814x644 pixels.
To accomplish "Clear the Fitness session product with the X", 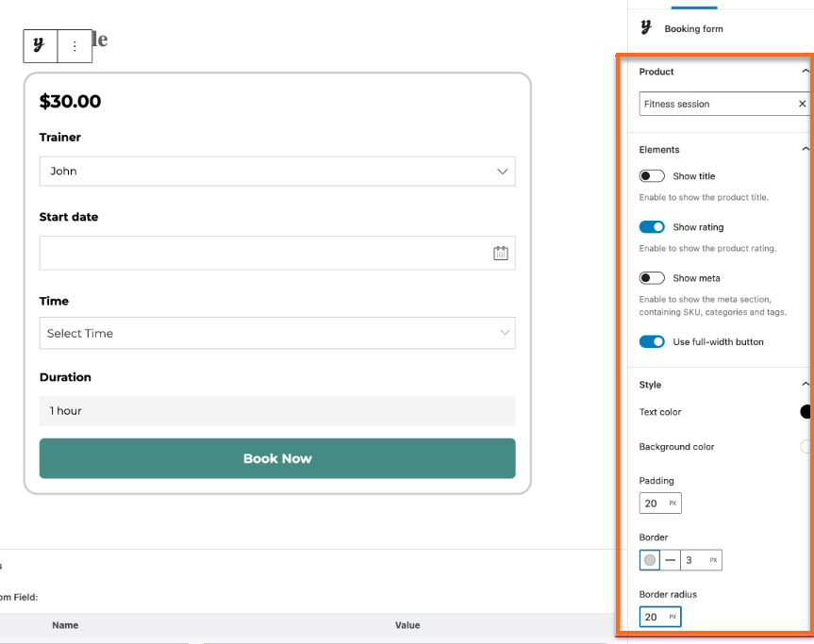I will (802, 104).
